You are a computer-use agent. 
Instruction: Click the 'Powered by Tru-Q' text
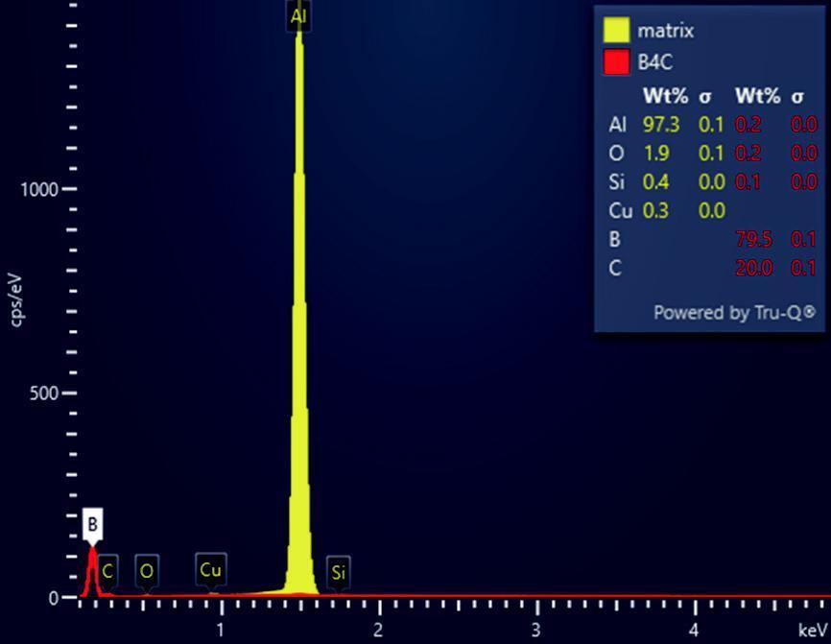tap(734, 312)
